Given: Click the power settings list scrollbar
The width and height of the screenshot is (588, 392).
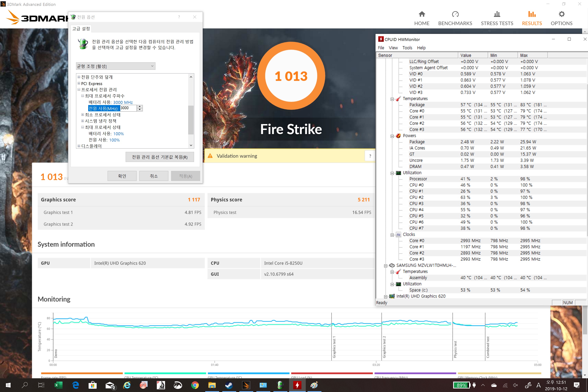Looking at the screenshot, I should pos(191,120).
